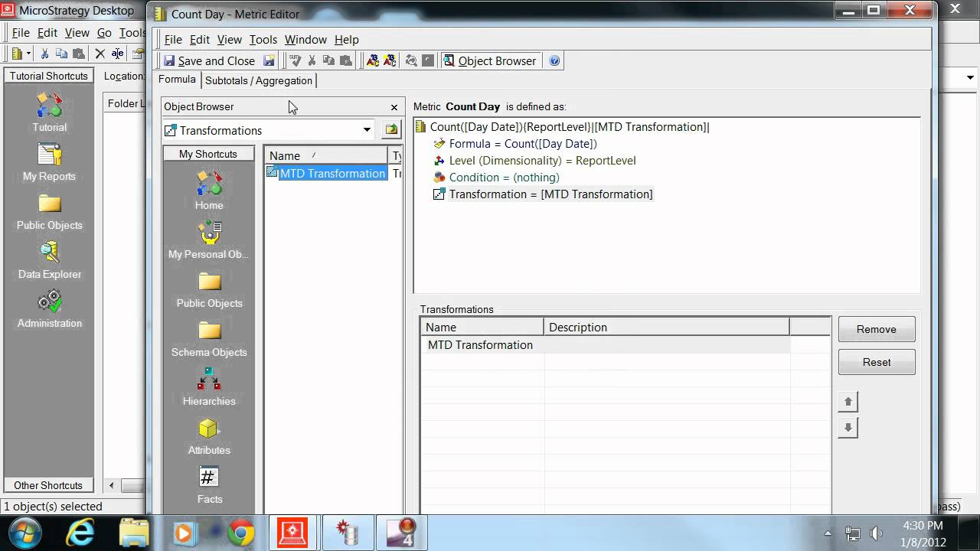Move transformation down with arrow button
Image resolution: width=980 pixels, height=551 pixels.
coord(848,428)
